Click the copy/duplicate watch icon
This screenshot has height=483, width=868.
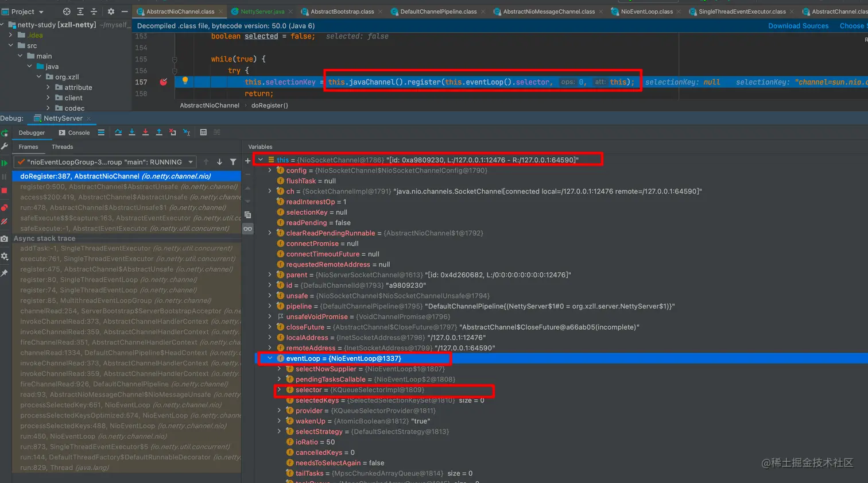(248, 215)
